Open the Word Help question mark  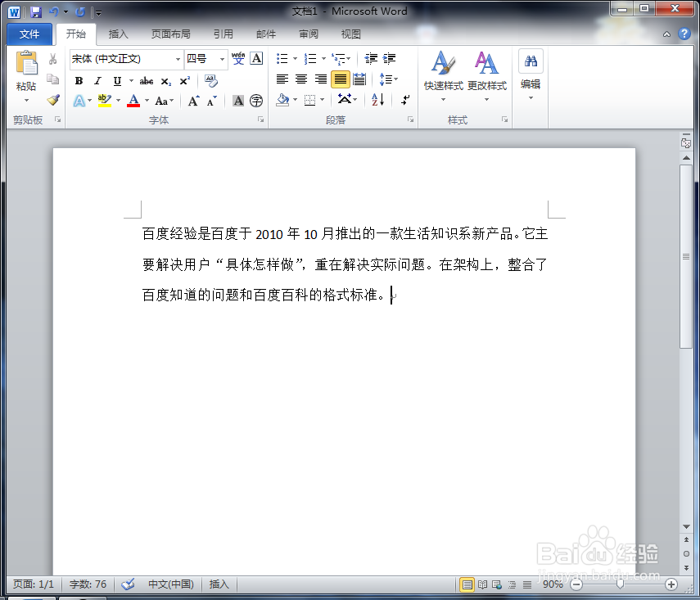pyautogui.click(x=684, y=34)
